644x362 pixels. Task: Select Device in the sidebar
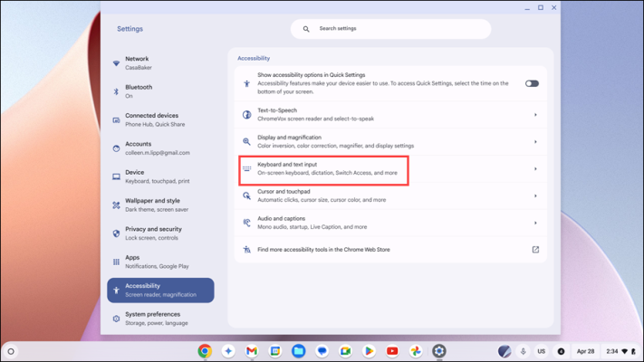point(160,176)
